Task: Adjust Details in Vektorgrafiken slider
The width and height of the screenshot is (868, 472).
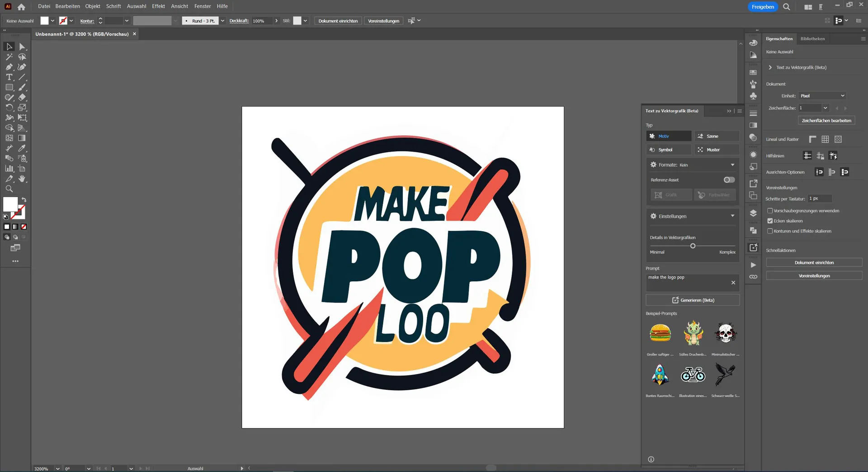Action: click(x=693, y=246)
